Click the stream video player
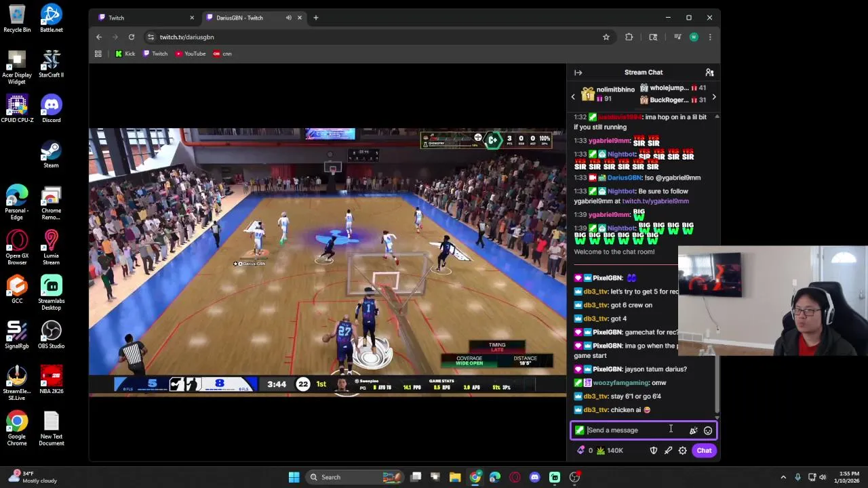The image size is (868, 488). pos(328,262)
